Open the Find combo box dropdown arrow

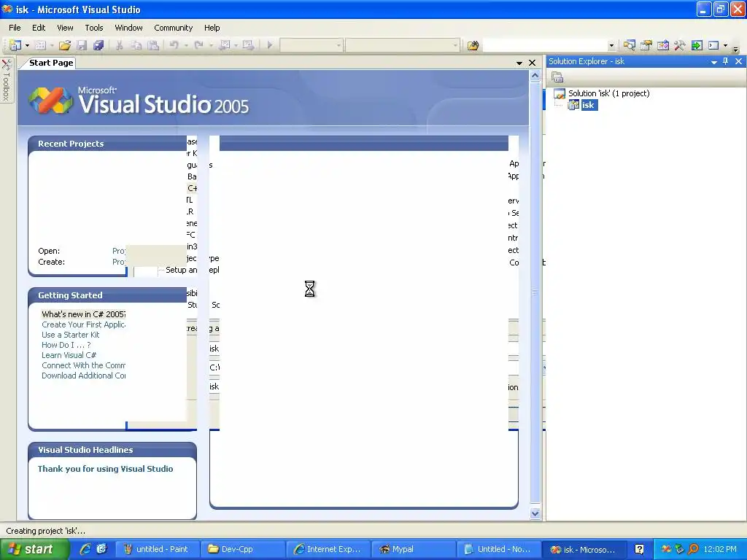point(611,46)
